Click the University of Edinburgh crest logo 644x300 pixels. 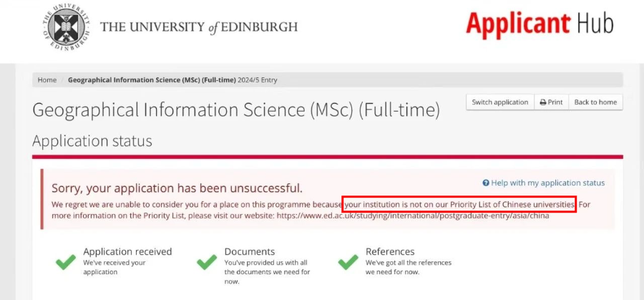point(66,26)
